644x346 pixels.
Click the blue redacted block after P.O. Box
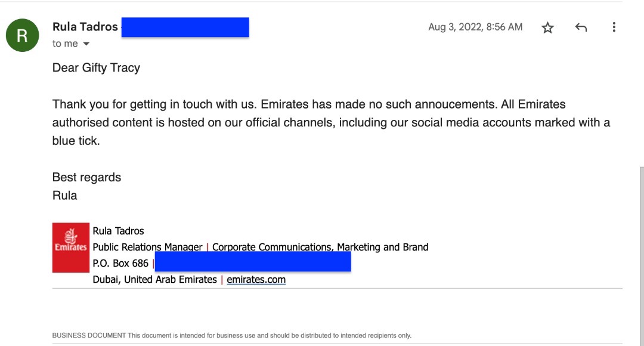(253, 262)
